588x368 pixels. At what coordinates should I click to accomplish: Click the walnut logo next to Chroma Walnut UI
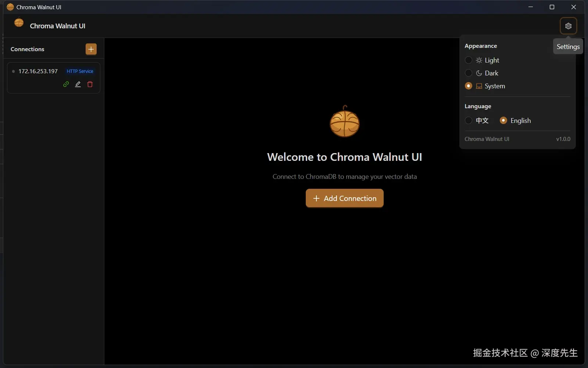click(19, 23)
